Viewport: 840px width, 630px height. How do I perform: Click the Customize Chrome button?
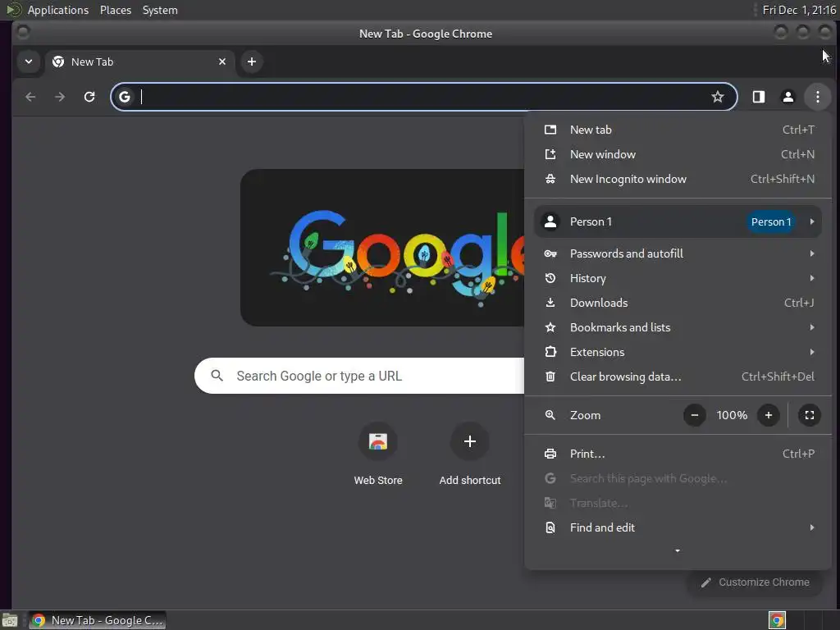[756, 582]
